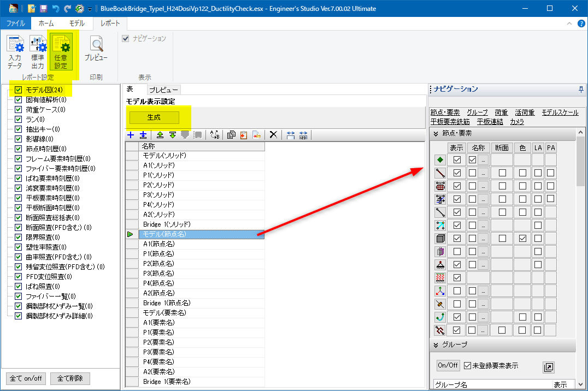
Task: Collapse the 節点・要素 section
Action: 436,133
